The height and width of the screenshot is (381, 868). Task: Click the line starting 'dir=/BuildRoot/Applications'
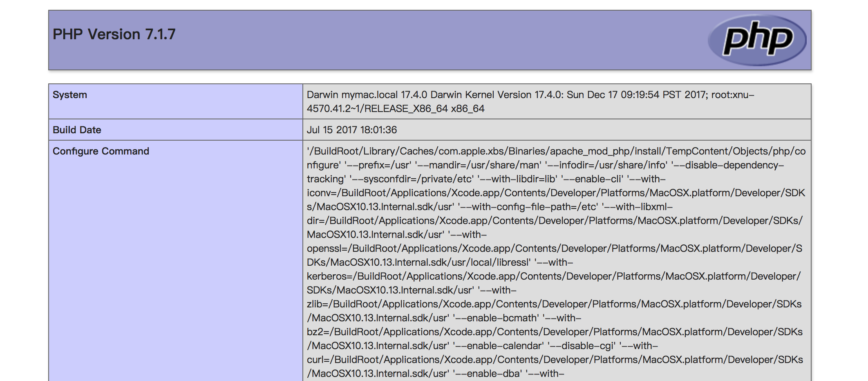pyautogui.click(x=555, y=221)
